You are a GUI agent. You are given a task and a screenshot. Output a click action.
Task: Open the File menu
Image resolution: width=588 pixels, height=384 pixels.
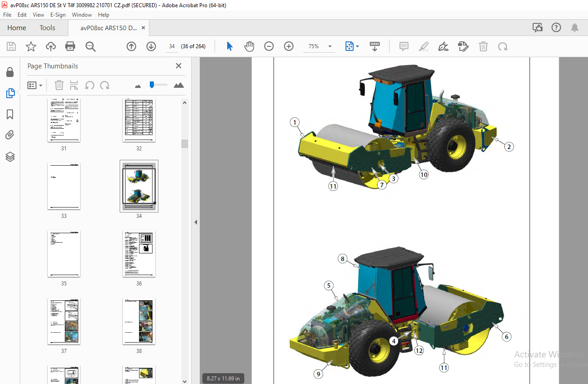[7, 15]
